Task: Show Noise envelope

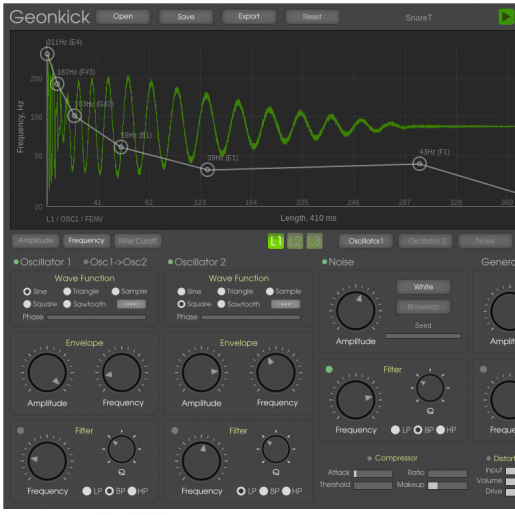Action: click(485, 241)
